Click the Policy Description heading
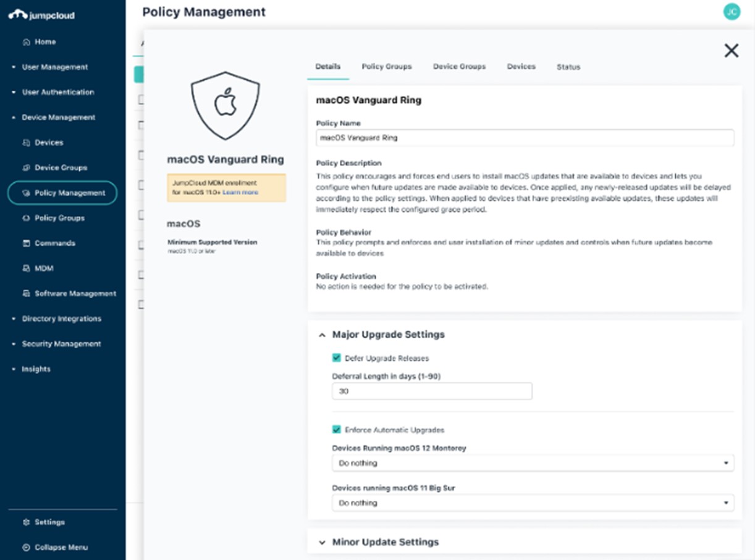The height and width of the screenshot is (560, 755). (348, 164)
